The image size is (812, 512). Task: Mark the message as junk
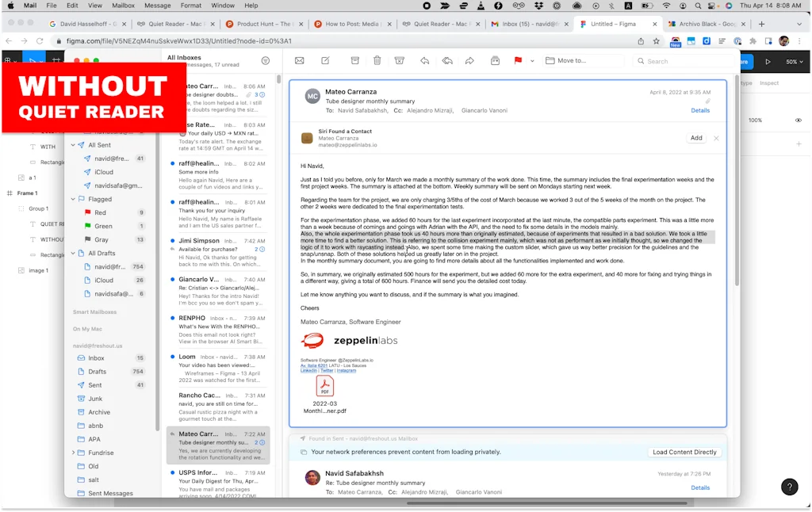pos(400,60)
